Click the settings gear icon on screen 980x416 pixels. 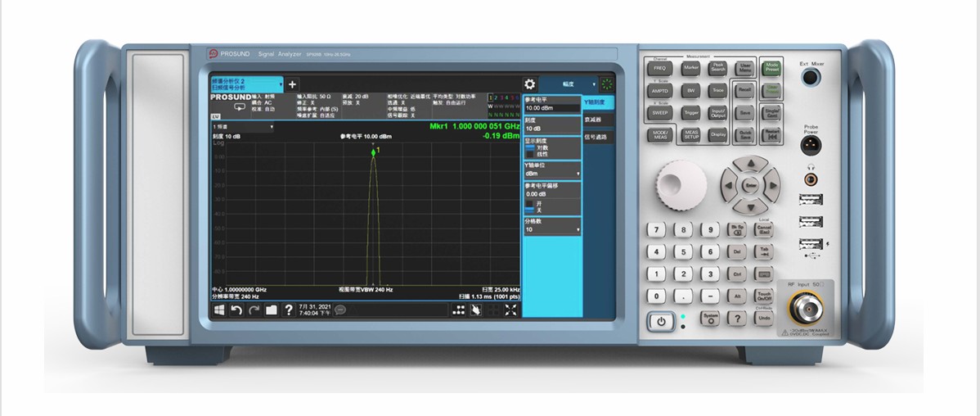tap(529, 84)
